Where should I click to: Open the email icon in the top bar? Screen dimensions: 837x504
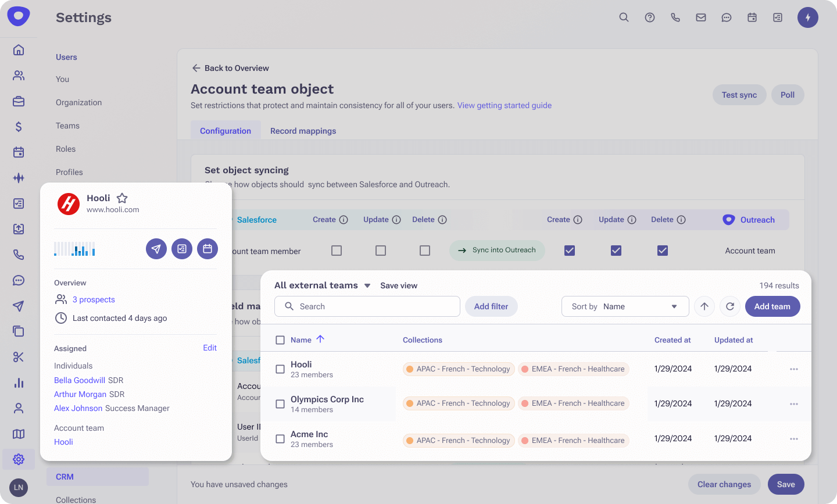701,17
